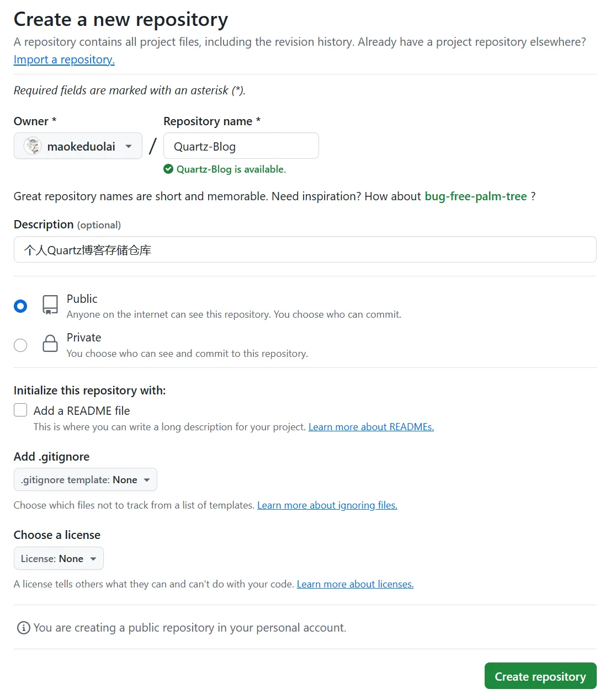Open the Learn more about licenses link
This screenshot has height=700, width=605.
pyautogui.click(x=355, y=584)
